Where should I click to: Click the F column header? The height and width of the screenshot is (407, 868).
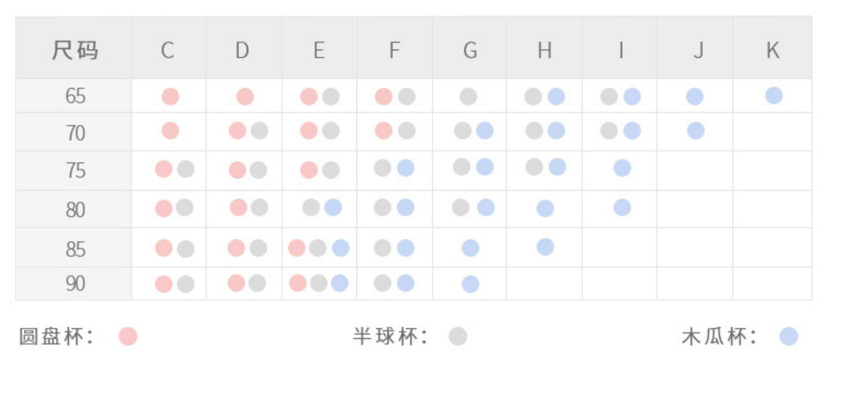[x=394, y=50]
